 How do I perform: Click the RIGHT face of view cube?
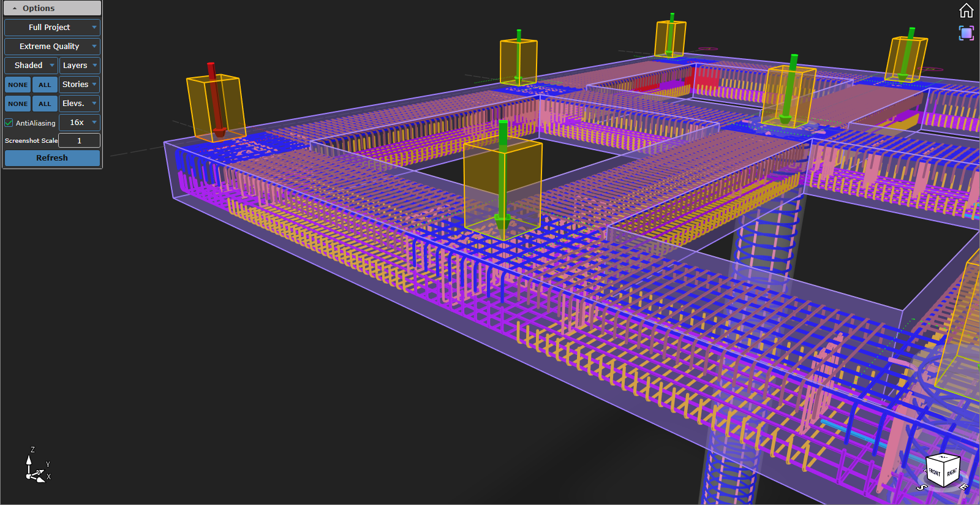click(951, 471)
